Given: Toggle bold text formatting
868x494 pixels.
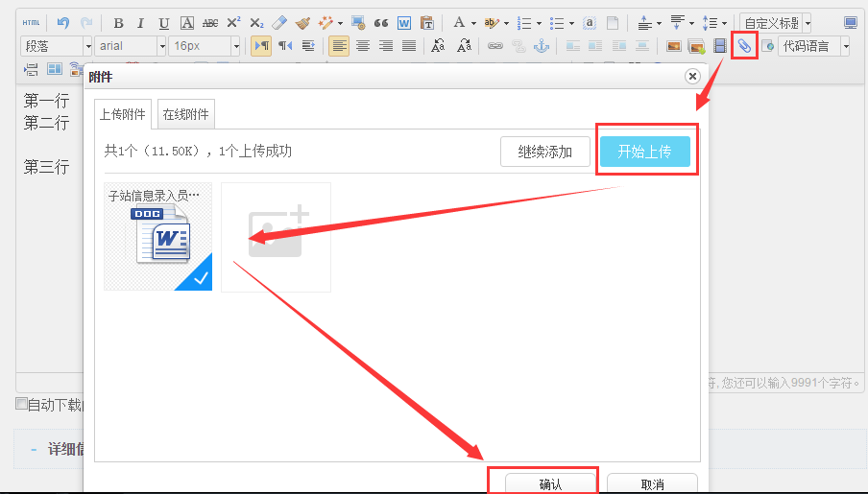Looking at the screenshot, I should (x=118, y=23).
